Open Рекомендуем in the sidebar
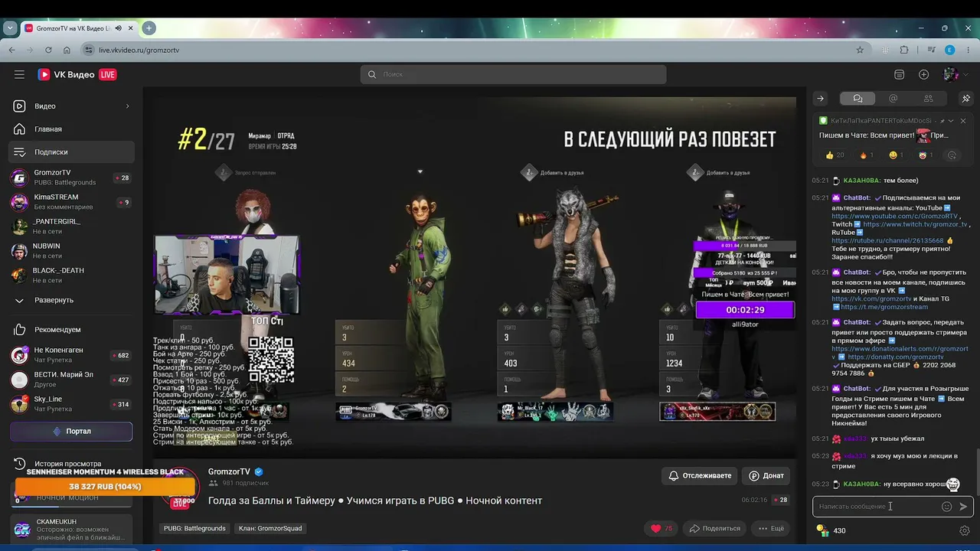This screenshot has width=980, height=551. tap(72, 330)
